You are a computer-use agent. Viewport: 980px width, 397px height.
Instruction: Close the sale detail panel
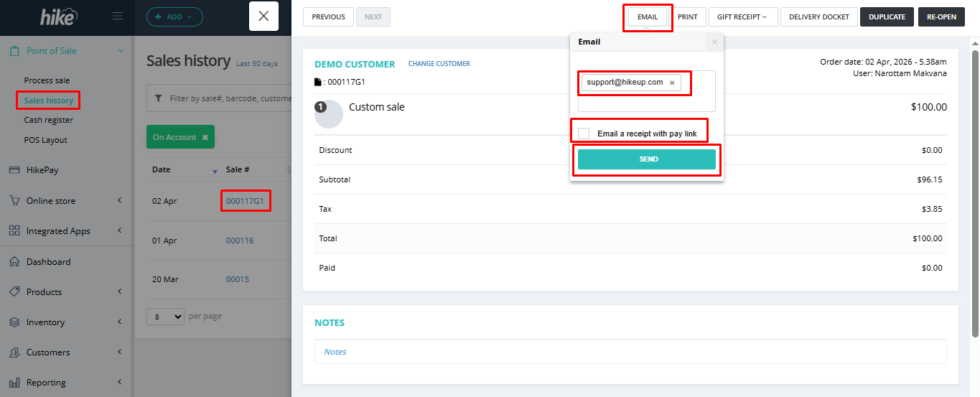[263, 17]
